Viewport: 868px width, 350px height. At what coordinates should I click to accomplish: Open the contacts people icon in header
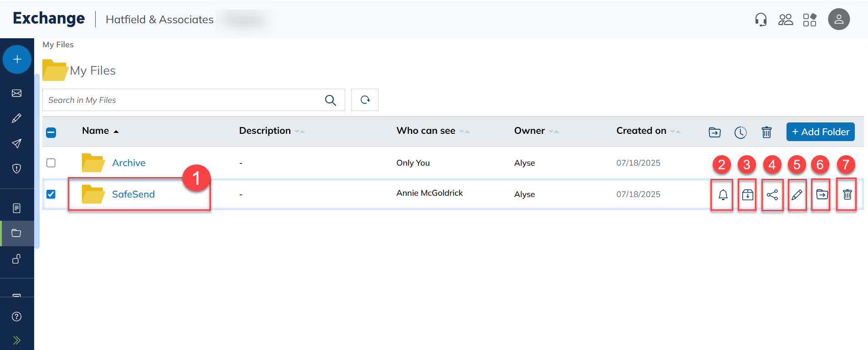click(x=786, y=20)
